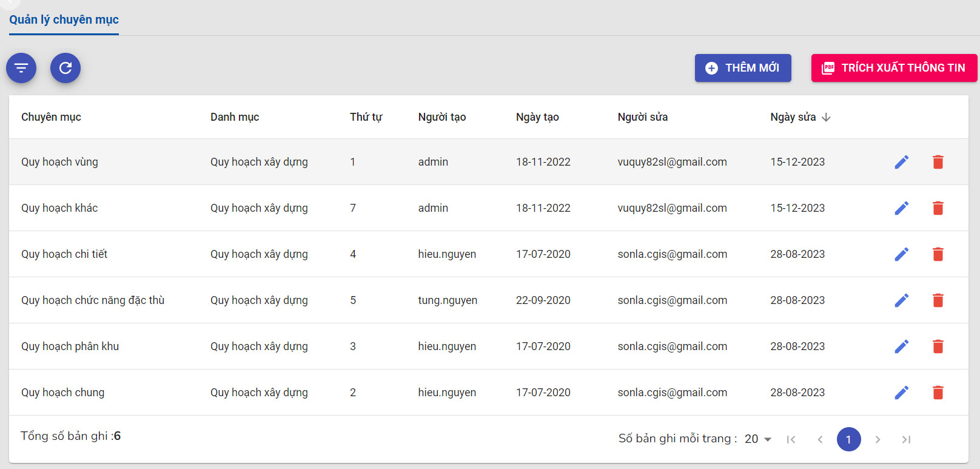Click the Quy hoạch khác cell
Image resolution: width=980 pixels, height=469 pixels.
pyautogui.click(x=59, y=208)
